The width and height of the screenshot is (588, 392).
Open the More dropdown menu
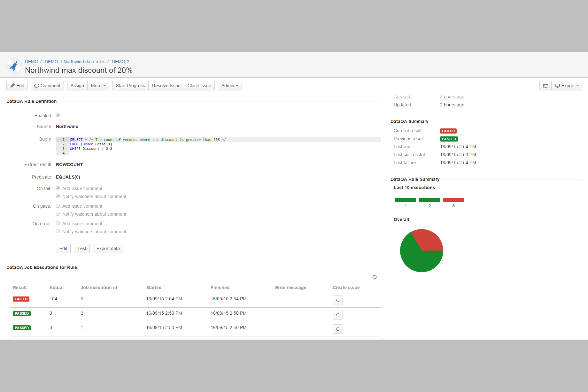tap(98, 86)
